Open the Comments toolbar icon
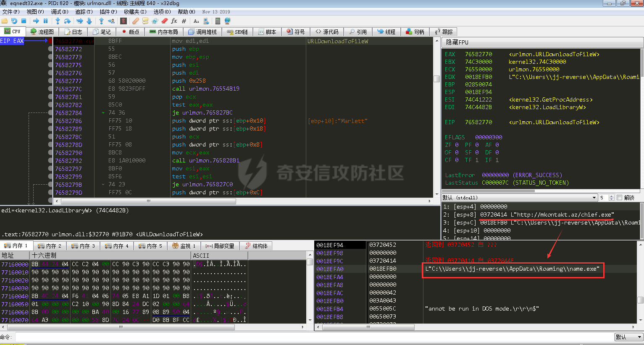This screenshot has height=345, width=644. pos(145,21)
